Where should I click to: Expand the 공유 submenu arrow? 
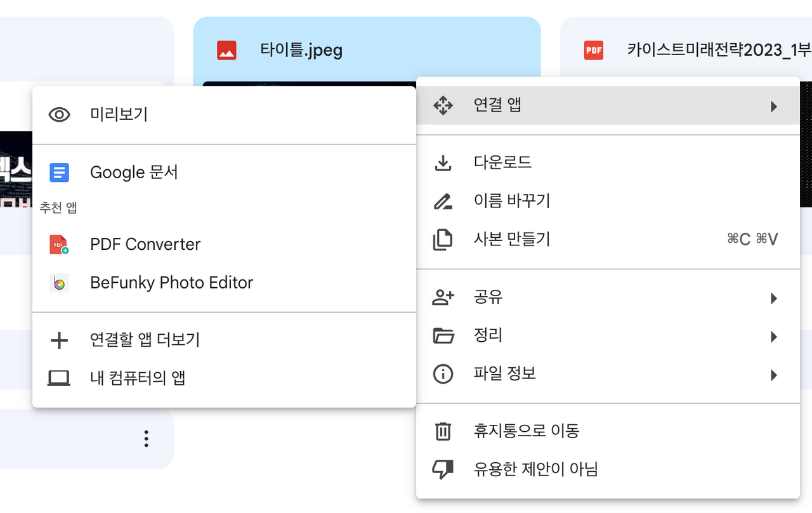click(x=773, y=298)
